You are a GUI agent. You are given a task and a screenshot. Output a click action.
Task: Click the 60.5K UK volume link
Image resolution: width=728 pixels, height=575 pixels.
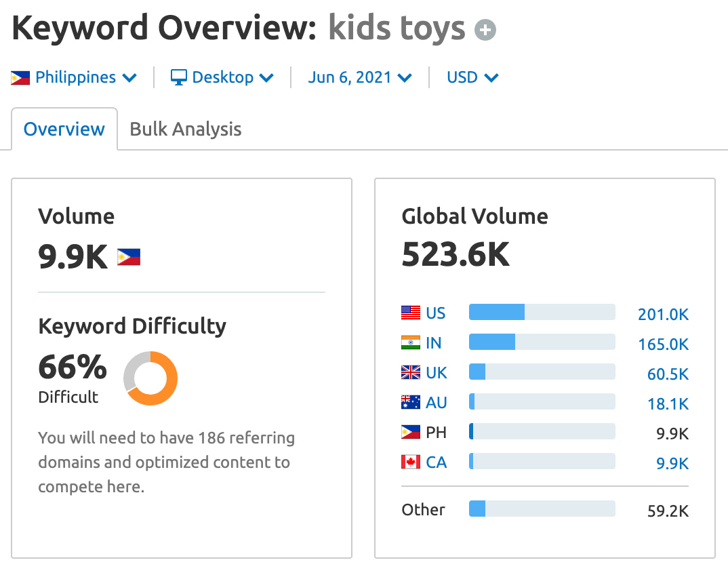pos(668,374)
